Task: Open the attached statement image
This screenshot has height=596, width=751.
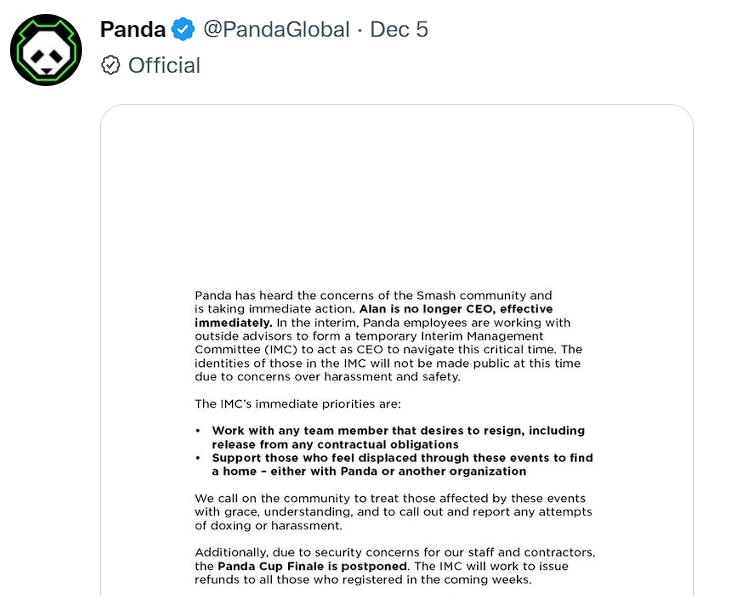Action: (x=397, y=350)
